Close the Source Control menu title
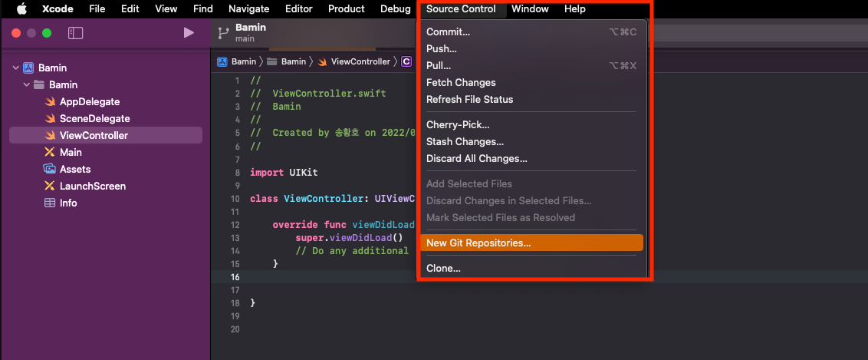Screen dimensions: 868x360 [x=461, y=9]
